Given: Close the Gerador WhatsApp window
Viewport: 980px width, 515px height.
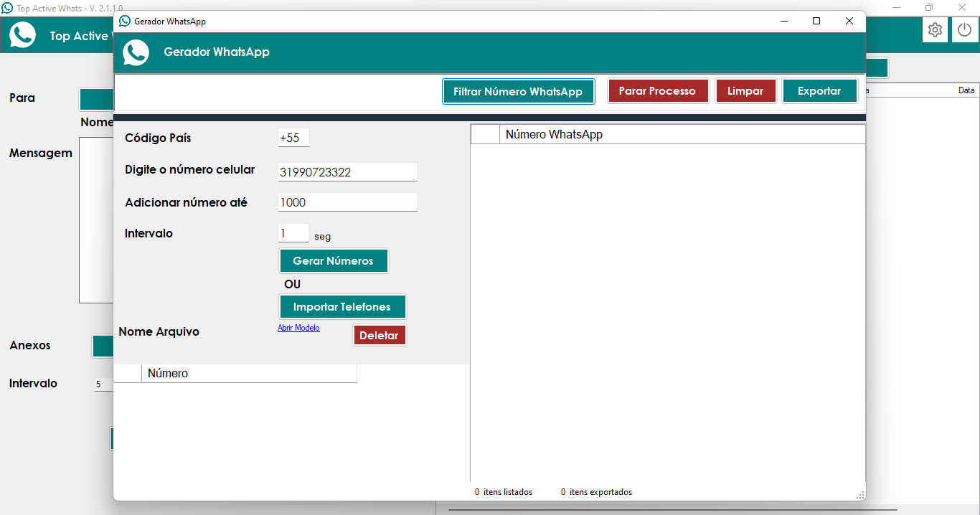Looking at the screenshot, I should (x=849, y=21).
